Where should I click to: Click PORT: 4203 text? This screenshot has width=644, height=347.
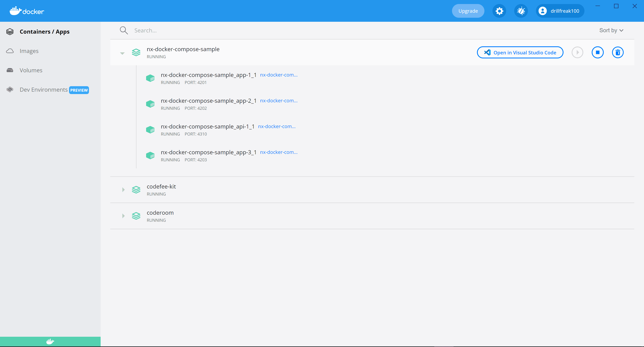(x=196, y=160)
